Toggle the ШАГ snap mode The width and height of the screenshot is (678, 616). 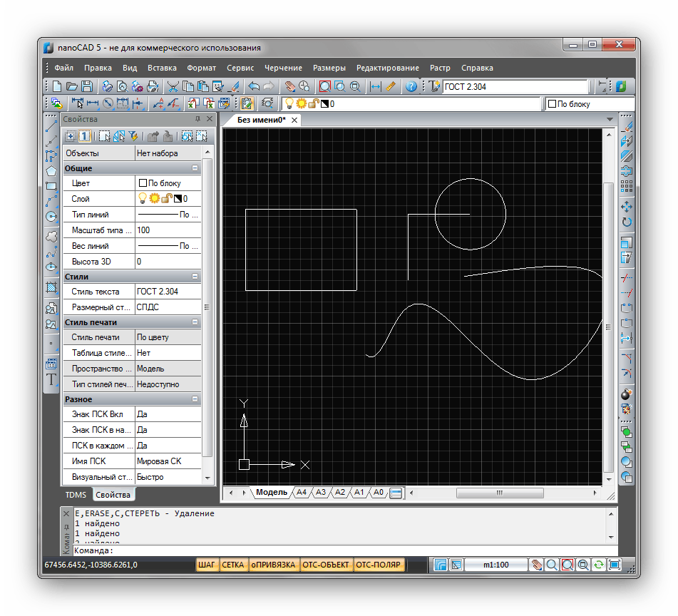[x=207, y=565]
